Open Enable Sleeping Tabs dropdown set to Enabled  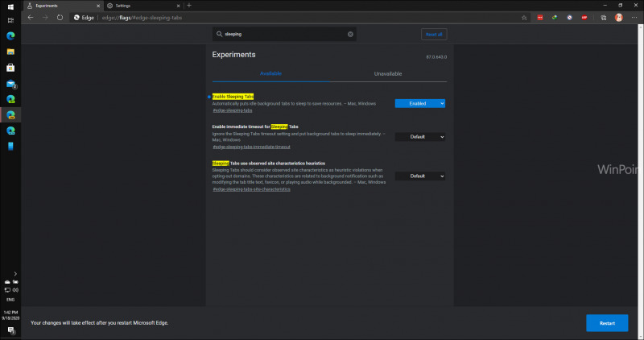coord(419,104)
